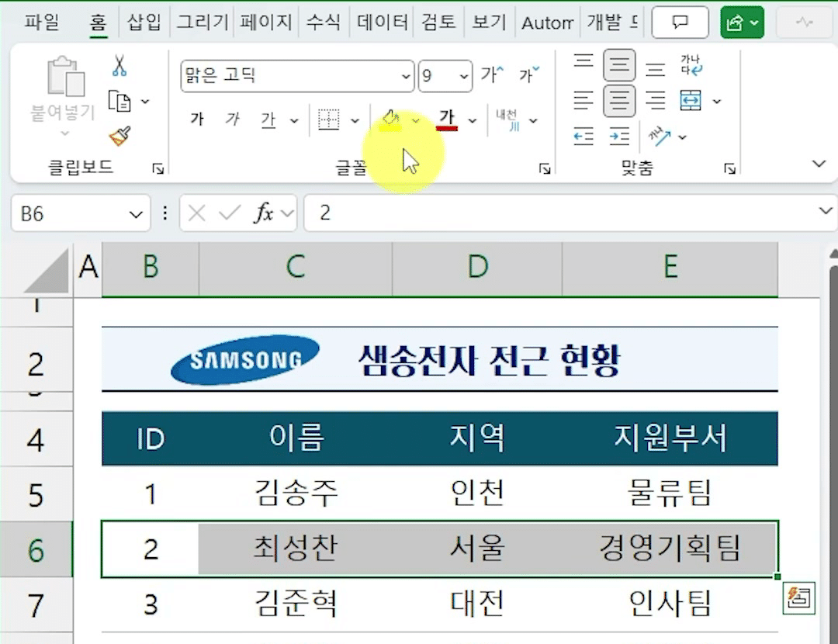838x644 pixels.
Task: Toggle middle vertical alignment
Action: pyautogui.click(x=619, y=64)
